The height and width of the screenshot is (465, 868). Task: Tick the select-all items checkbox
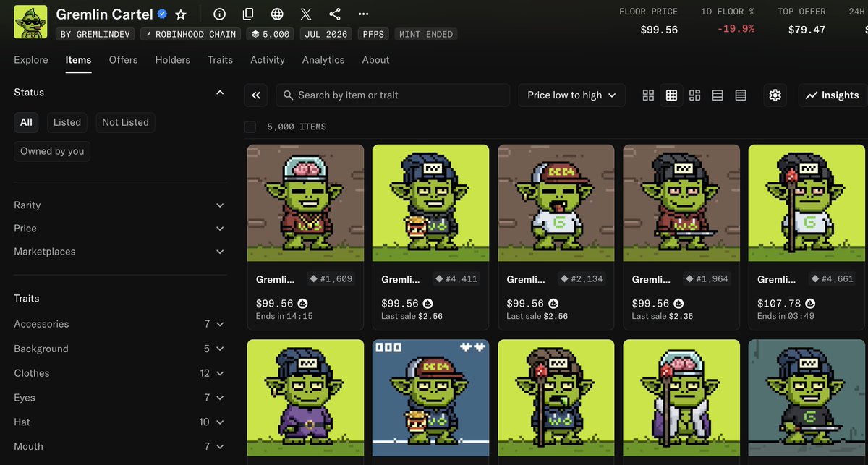pyautogui.click(x=250, y=127)
